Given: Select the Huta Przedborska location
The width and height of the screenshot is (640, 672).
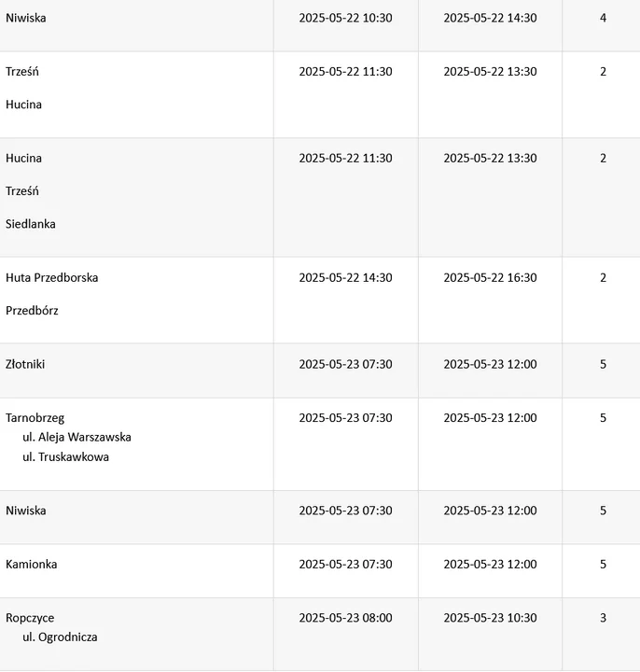Looking at the screenshot, I should 52,278.
